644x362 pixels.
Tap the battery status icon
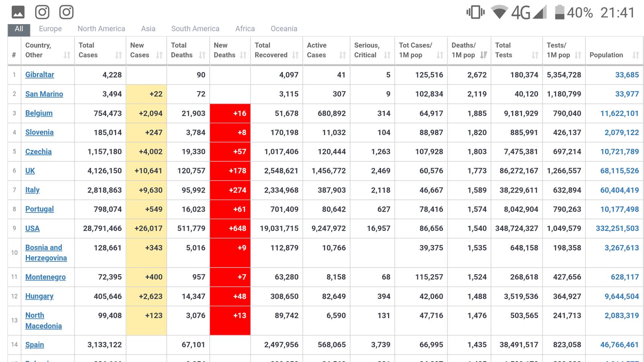coord(559,12)
